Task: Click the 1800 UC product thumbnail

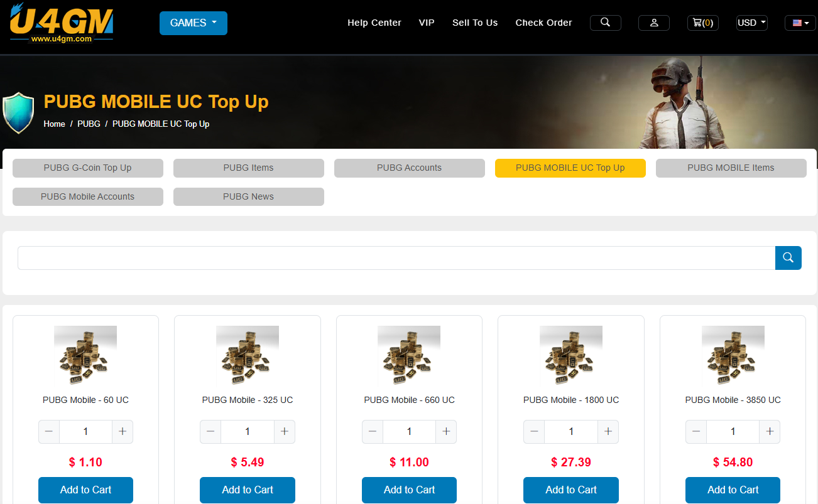Action: [571, 356]
